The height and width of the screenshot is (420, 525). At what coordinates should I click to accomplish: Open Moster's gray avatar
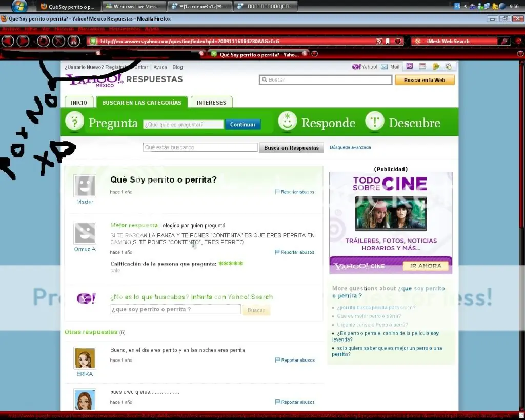[85, 186]
